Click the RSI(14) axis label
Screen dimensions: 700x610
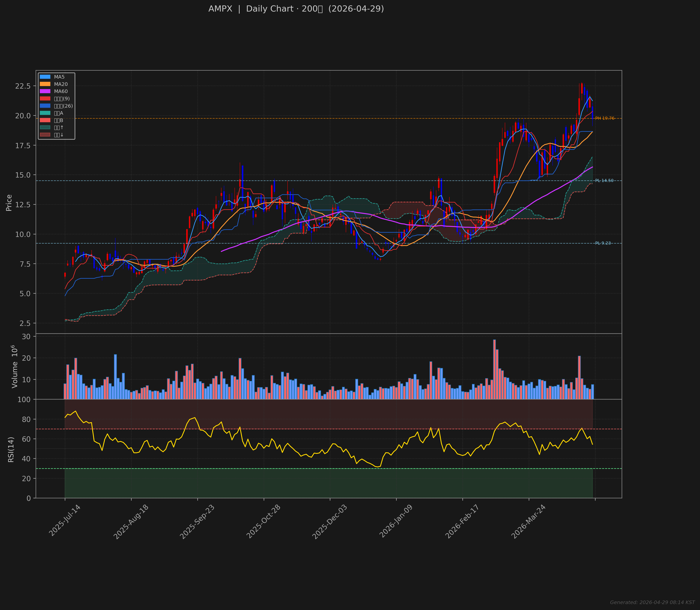point(11,449)
